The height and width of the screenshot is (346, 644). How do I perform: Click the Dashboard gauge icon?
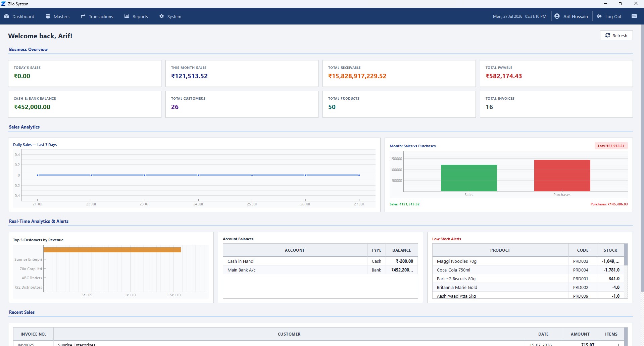(6, 16)
